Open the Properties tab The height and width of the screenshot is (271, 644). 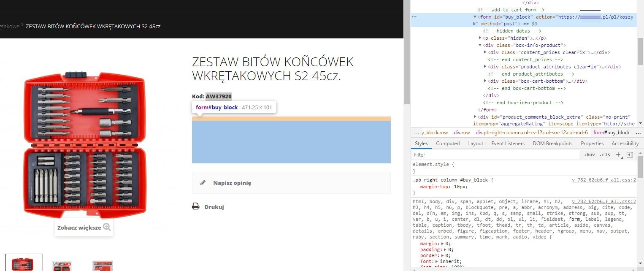tap(592, 144)
